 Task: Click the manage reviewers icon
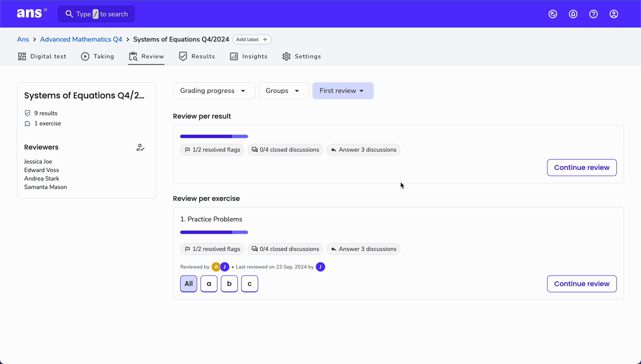(x=141, y=148)
